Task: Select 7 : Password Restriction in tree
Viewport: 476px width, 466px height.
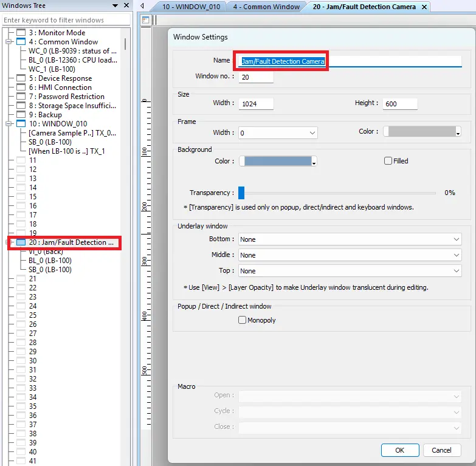Action: pyautogui.click(x=67, y=96)
